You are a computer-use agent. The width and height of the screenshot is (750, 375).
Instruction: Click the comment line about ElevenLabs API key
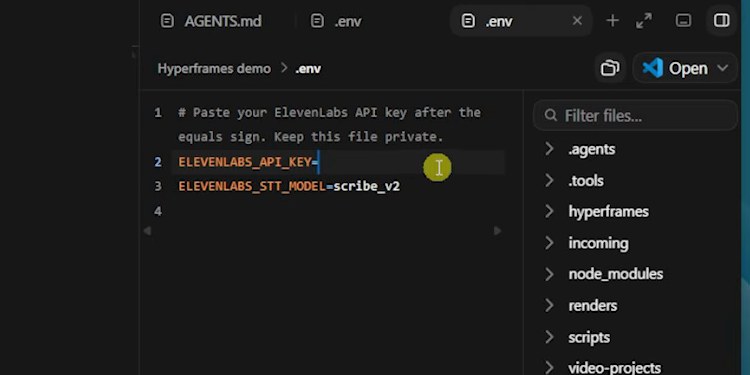point(330,124)
